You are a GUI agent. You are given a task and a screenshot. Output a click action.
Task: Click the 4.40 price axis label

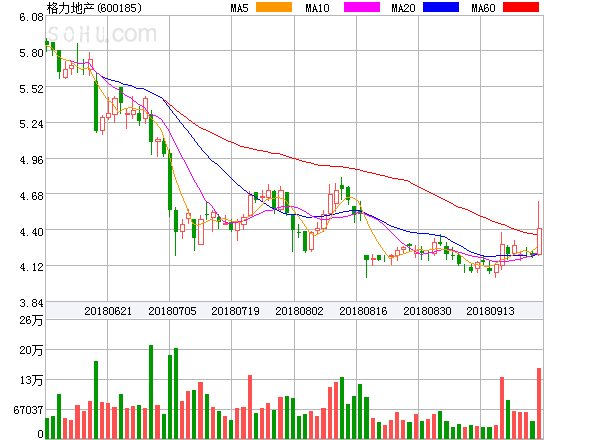click(31, 232)
